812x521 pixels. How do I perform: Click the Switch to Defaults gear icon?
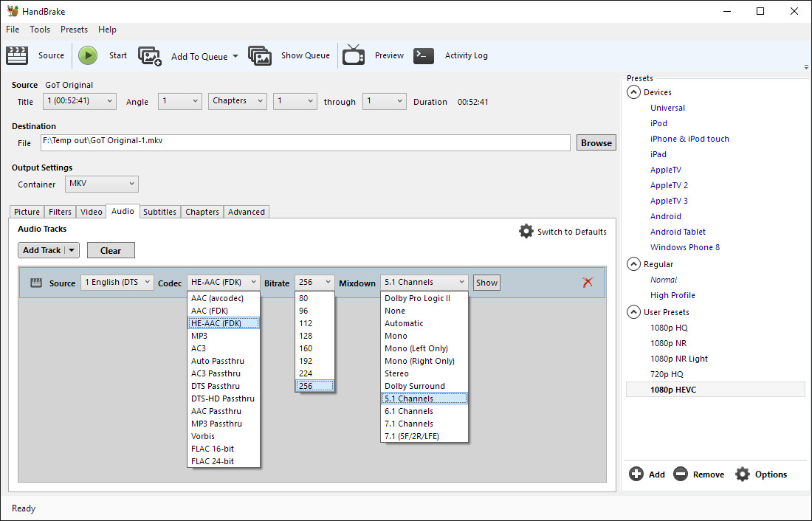tap(526, 231)
